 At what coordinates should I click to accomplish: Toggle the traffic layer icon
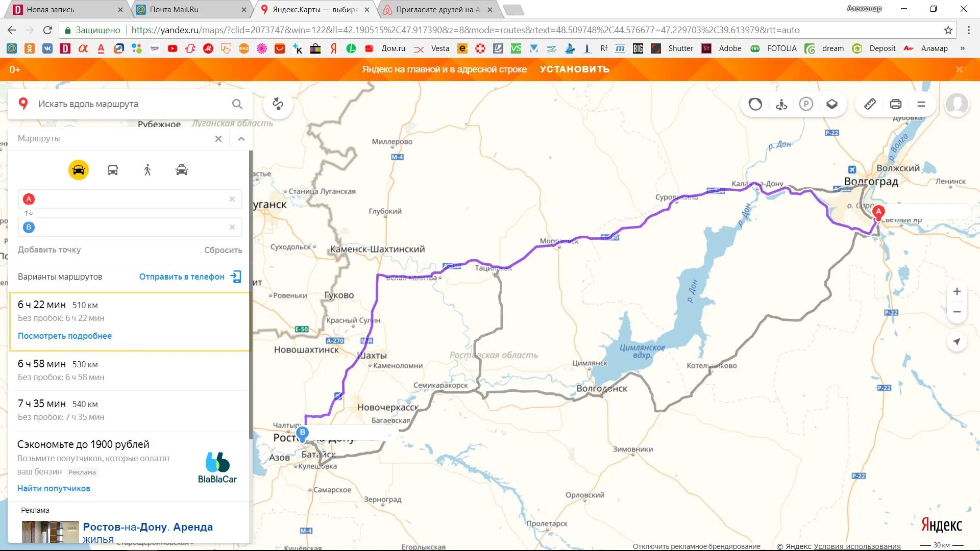point(755,104)
